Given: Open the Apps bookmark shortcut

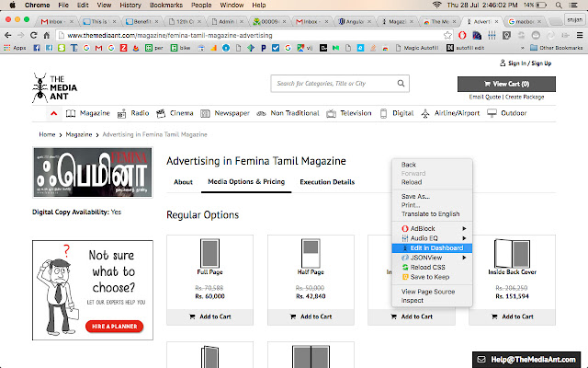Looking at the screenshot, I should tap(15, 48).
